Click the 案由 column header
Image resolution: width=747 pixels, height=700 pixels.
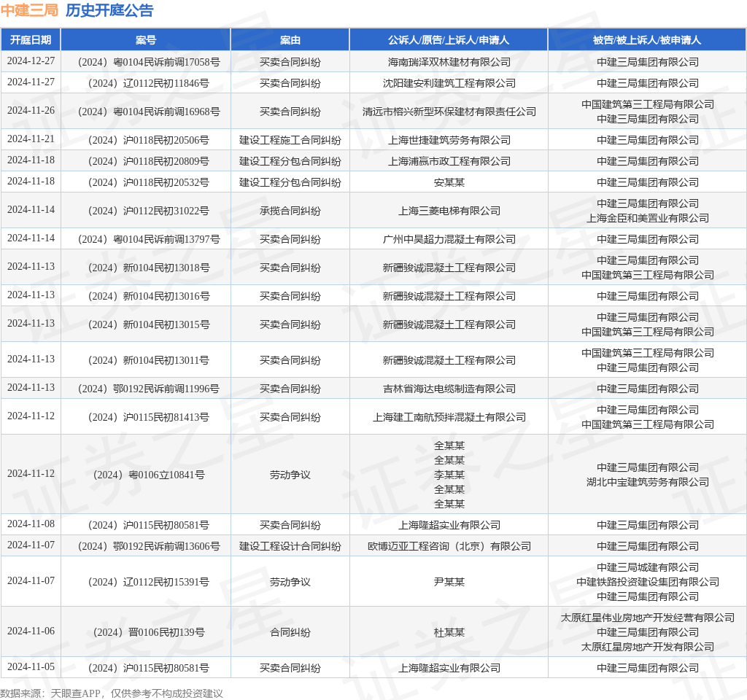click(290, 40)
